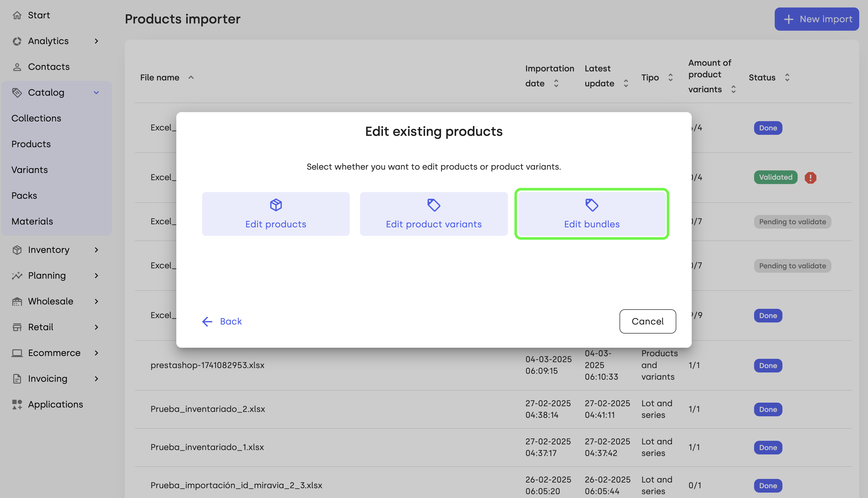Sort by Importation date

click(556, 84)
